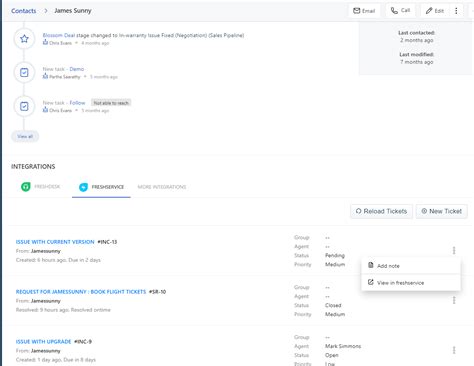This screenshot has height=366, width=474.
Task: Click the Freshdesk logo icon
Action: [26, 187]
